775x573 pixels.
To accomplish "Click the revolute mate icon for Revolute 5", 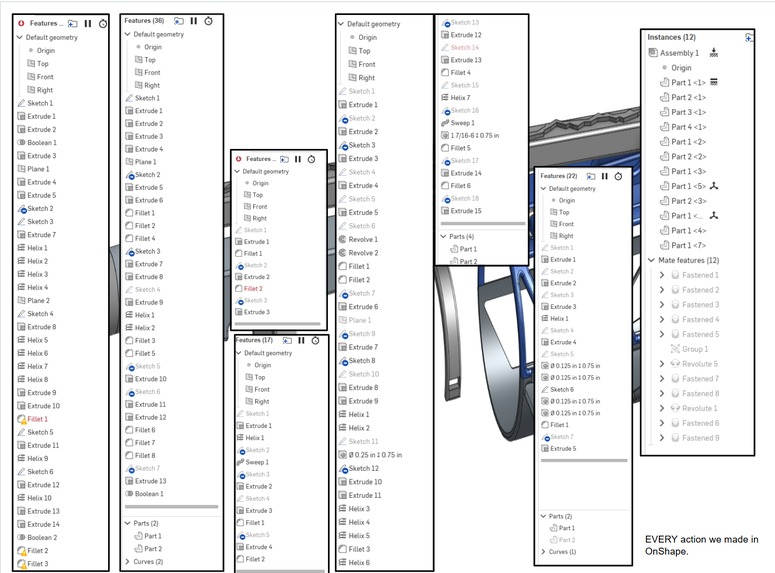I will click(675, 364).
